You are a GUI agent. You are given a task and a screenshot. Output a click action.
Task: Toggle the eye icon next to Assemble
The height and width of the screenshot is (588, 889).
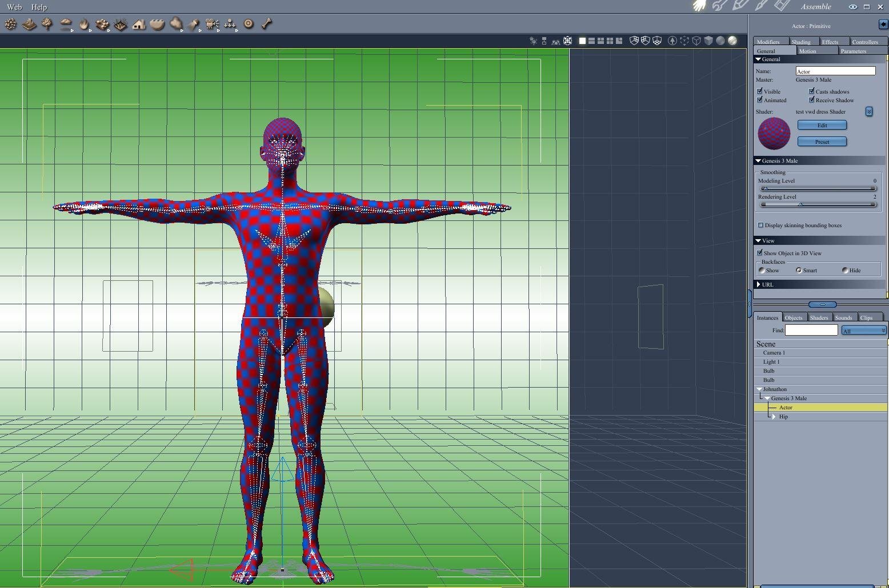pos(852,7)
